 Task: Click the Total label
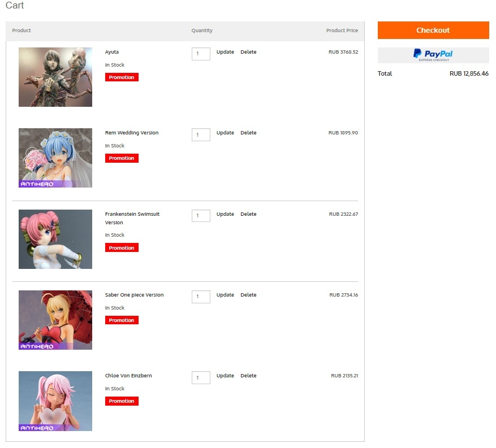click(385, 73)
